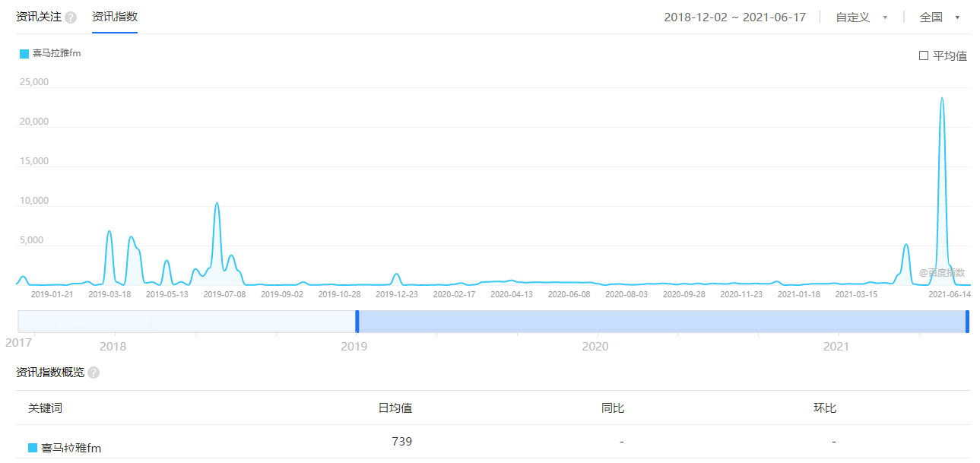
Task: Open the 2018-12-02 ~ 2021-06-17 date picker
Action: [734, 17]
